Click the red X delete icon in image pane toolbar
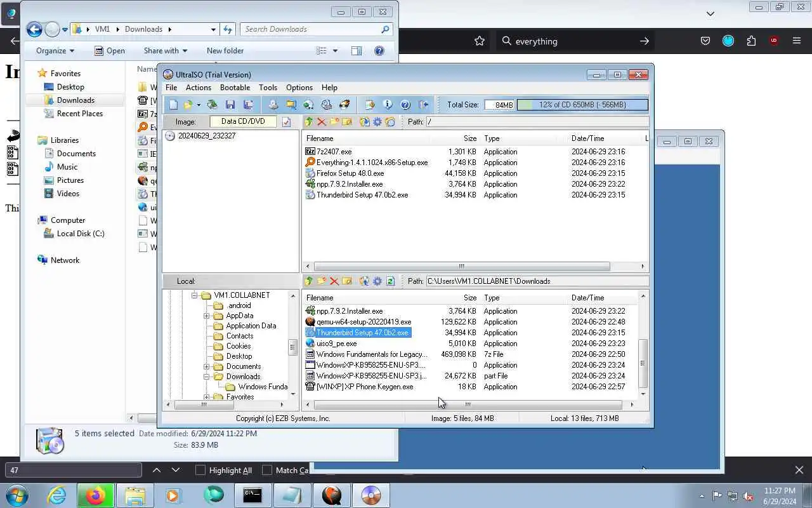 [322, 121]
